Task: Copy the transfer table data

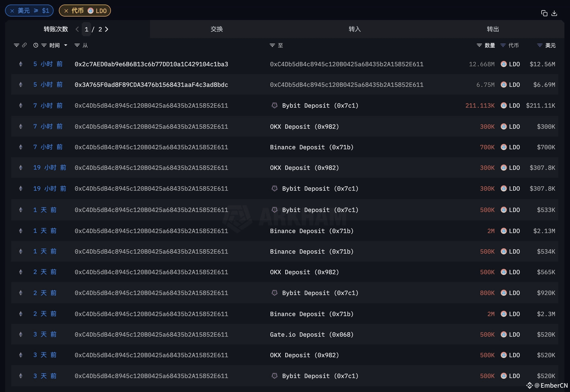Action: tap(544, 13)
